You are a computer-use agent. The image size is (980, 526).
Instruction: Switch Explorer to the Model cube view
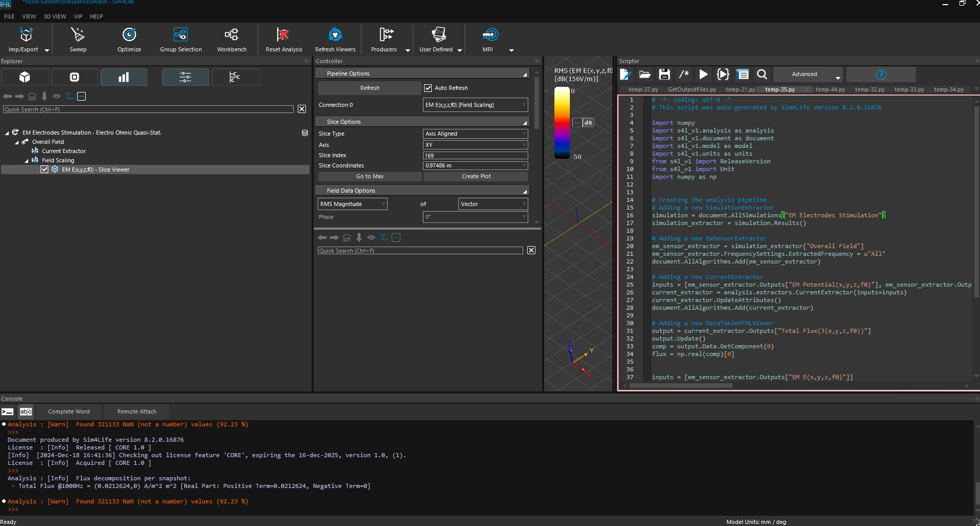click(25, 77)
